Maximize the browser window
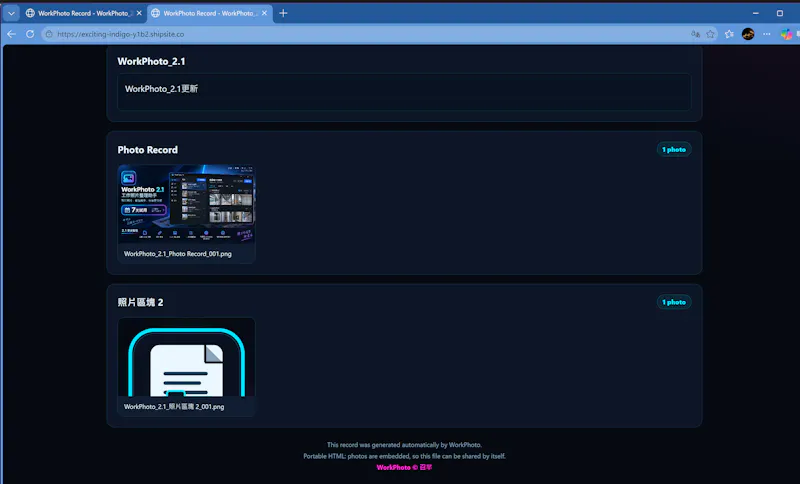The image size is (800, 484). pos(780,13)
